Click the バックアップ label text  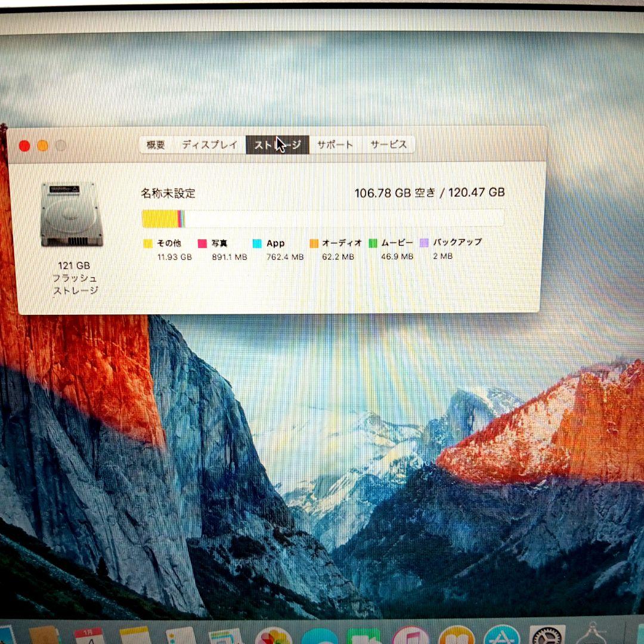(457, 242)
